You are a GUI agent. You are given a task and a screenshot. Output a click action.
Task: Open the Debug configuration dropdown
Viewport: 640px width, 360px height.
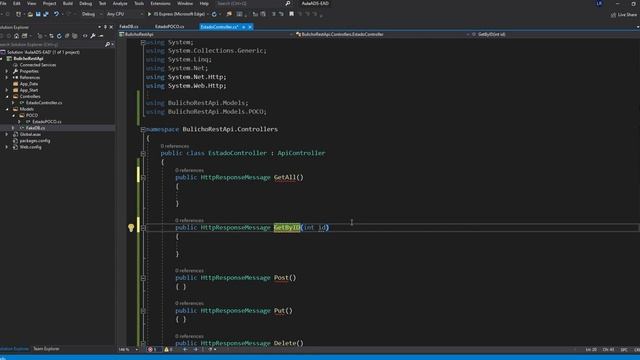(x=91, y=14)
